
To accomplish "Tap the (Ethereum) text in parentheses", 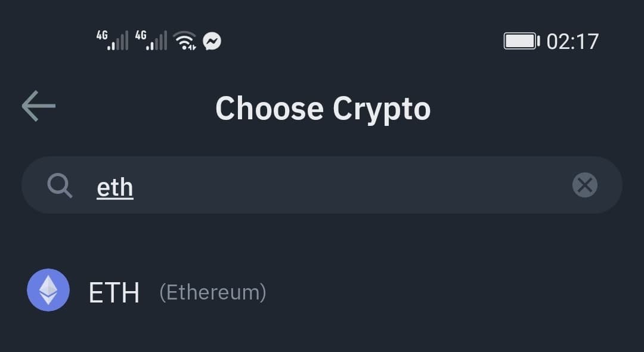I will (212, 292).
